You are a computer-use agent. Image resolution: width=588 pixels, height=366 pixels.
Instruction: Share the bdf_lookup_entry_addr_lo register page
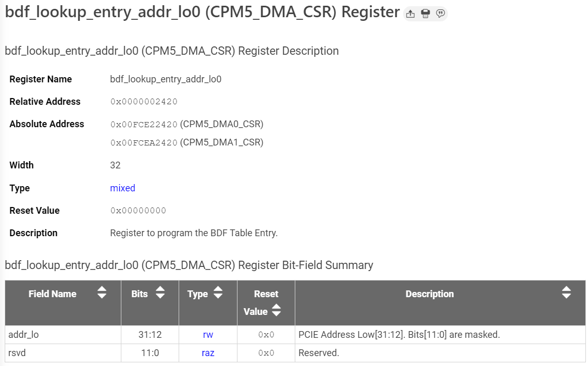(410, 14)
